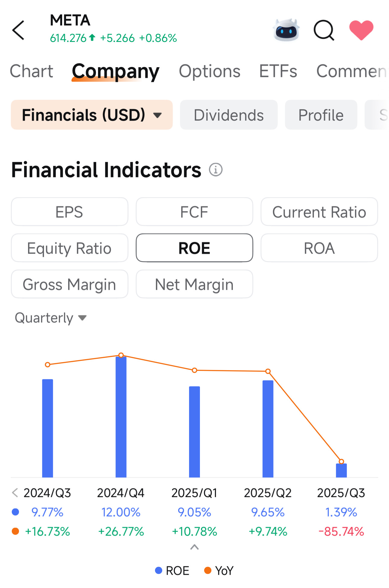
Task: Toggle the favorite heart icon
Action: 361,30
